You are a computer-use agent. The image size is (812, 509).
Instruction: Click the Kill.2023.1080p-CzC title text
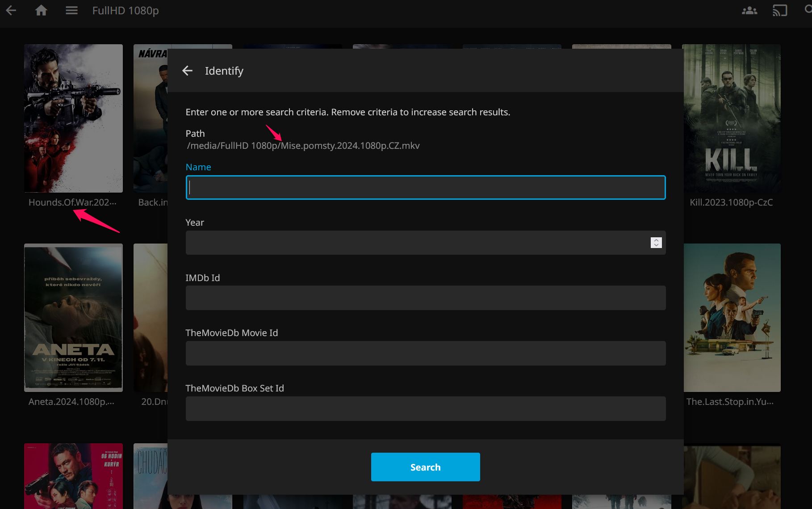coord(731,202)
